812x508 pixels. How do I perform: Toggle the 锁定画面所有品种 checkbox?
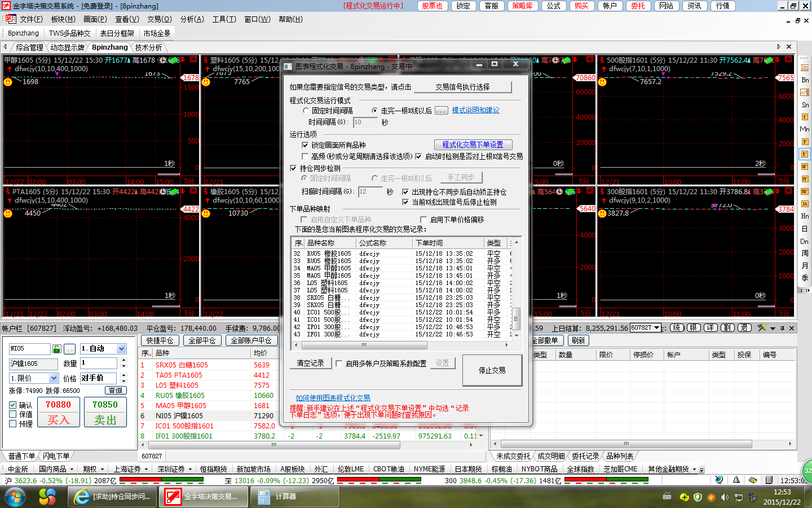(305, 145)
